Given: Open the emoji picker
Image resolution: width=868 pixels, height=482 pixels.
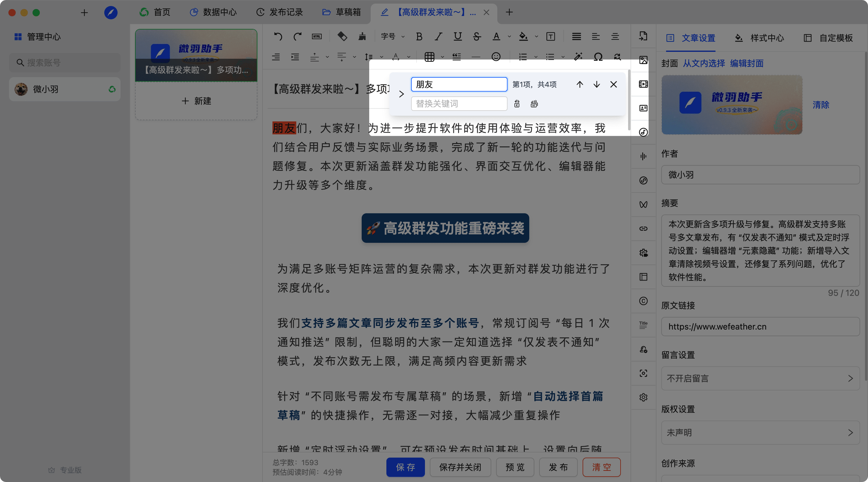Looking at the screenshot, I should click(x=496, y=57).
